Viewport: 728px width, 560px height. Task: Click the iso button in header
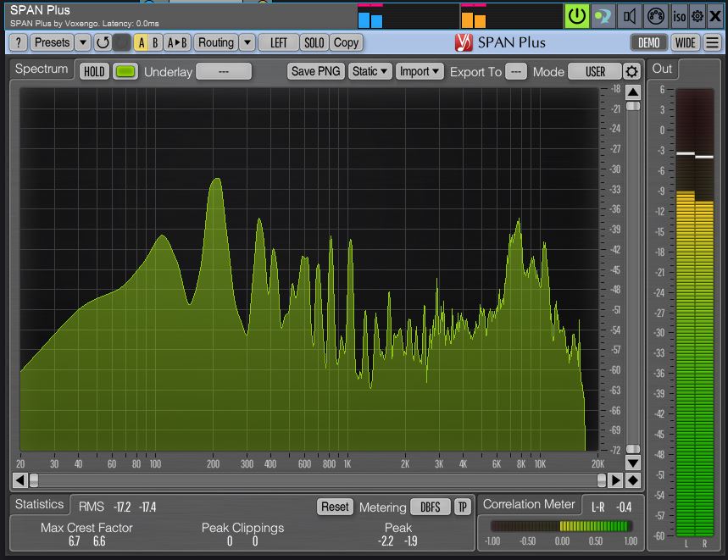[x=680, y=15]
